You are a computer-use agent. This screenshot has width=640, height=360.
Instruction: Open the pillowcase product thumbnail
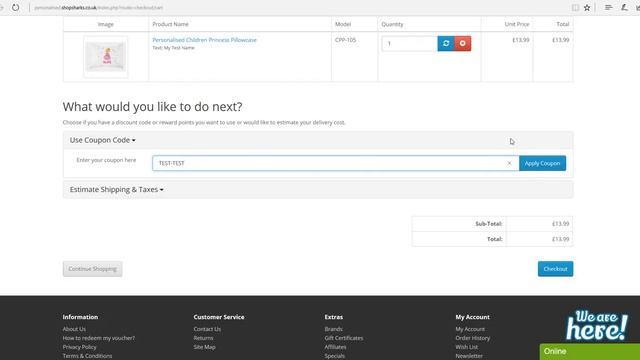106,57
